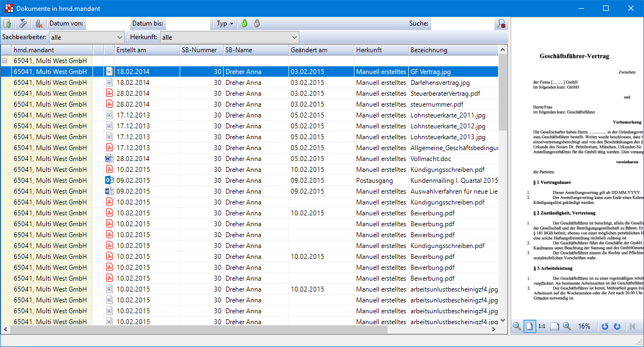Rotate preview counterclockwise
Viewport: 644px width, 347px height.
604,326
